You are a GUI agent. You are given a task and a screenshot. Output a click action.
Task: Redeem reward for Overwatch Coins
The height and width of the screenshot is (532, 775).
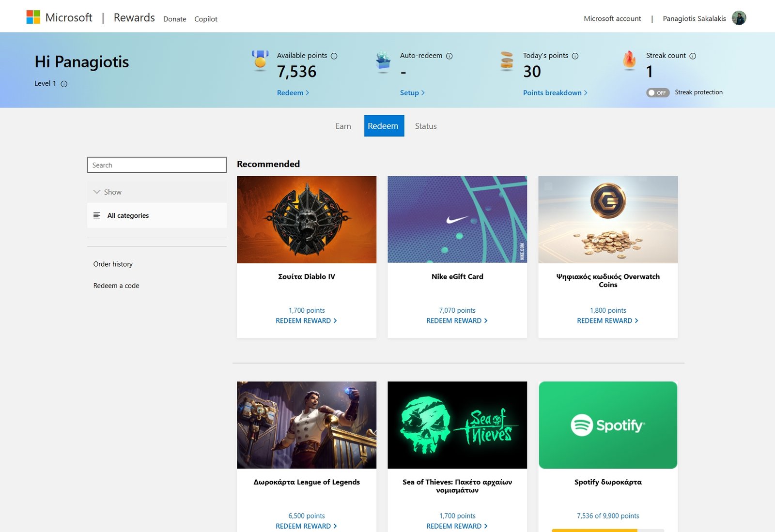click(x=607, y=320)
